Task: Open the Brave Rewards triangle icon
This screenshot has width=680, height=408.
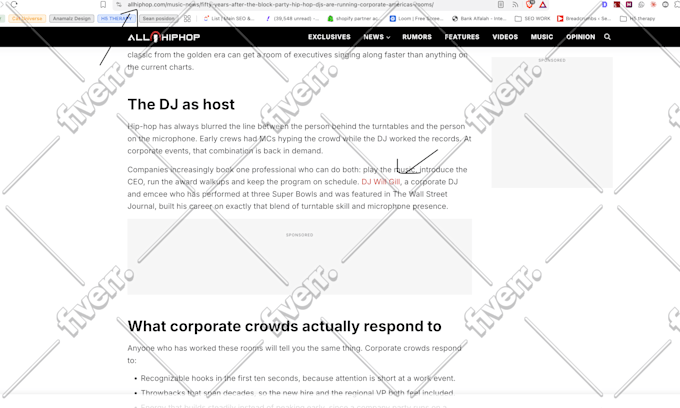Action: [x=543, y=4]
